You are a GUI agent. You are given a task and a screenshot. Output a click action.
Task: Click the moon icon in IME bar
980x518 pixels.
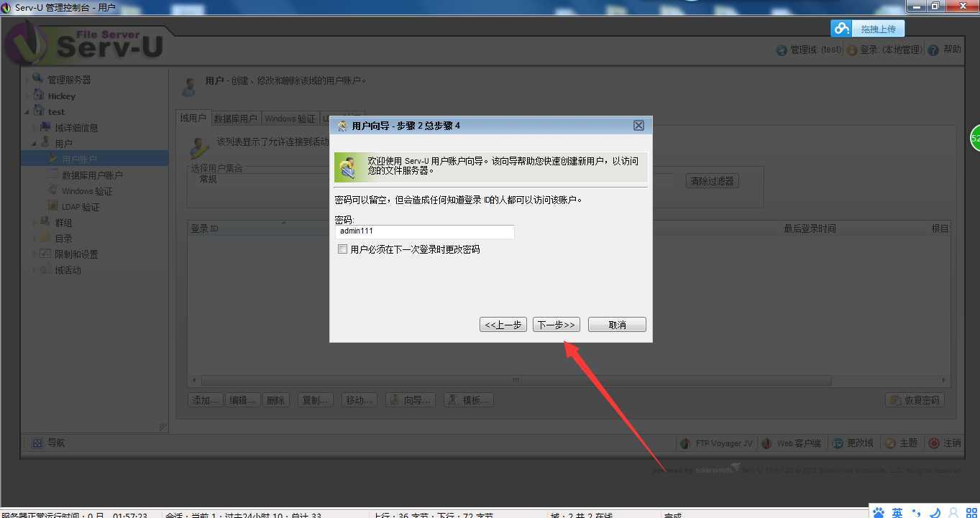pos(935,513)
